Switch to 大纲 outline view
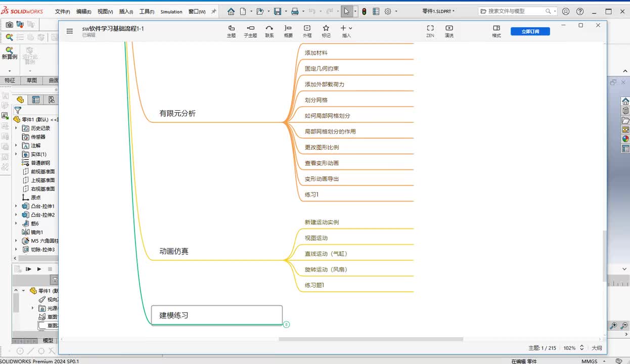The image size is (630, 364). coord(597,348)
